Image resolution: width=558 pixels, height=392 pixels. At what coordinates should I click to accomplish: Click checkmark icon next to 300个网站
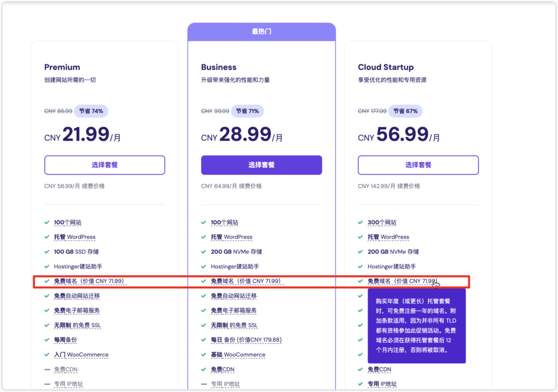(361, 222)
